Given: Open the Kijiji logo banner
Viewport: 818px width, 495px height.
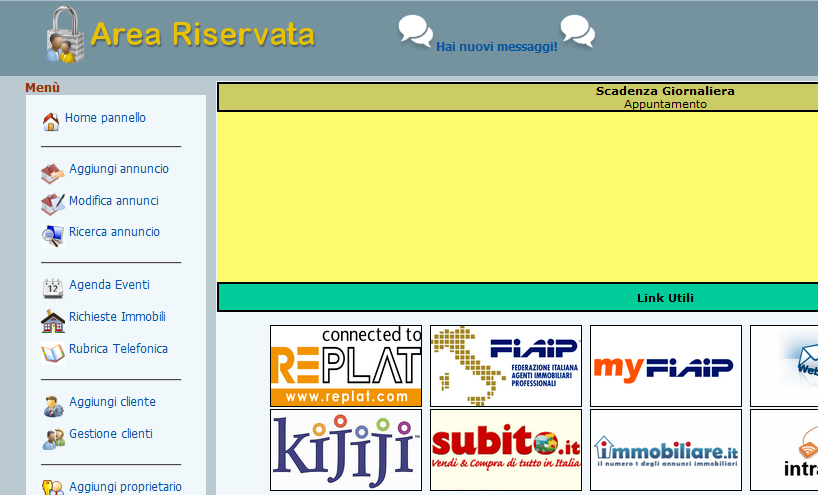Looking at the screenshot, I should 346,450.
